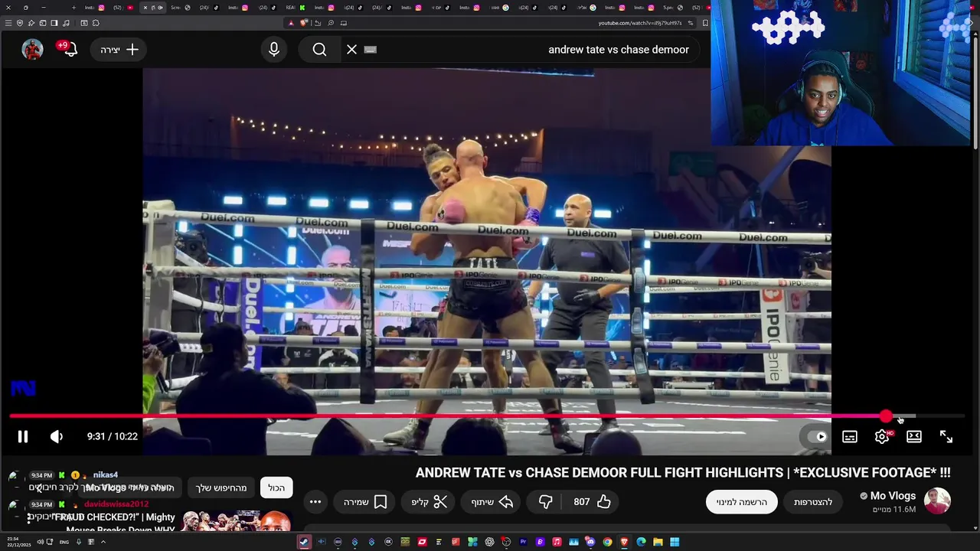Click the magnifying glass search button
Viewport: 980px width, 551px height.
tap(319, 50)
